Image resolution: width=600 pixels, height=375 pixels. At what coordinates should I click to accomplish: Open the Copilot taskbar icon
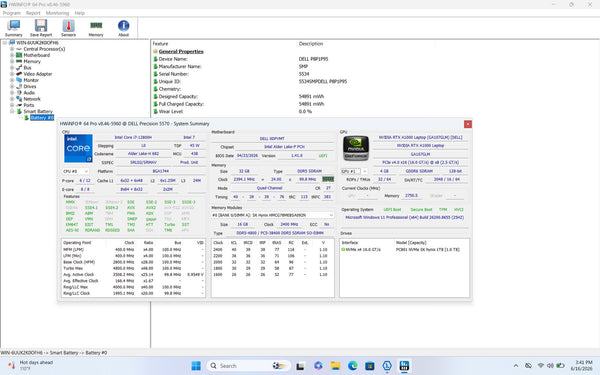click(318, 366)
